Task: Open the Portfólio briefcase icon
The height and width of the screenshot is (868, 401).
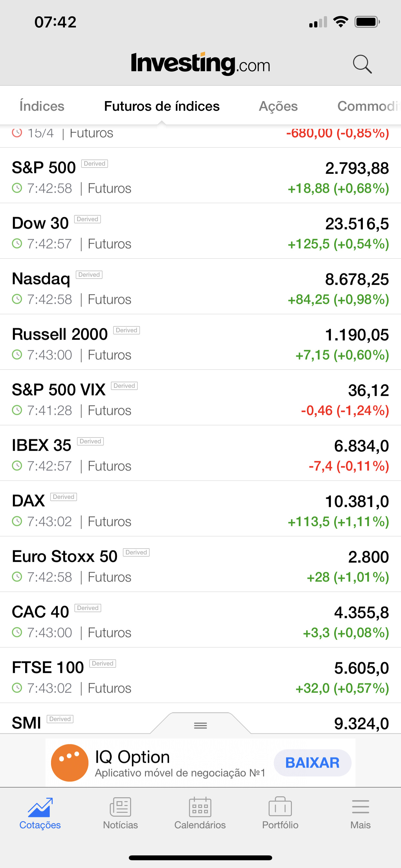Action: coord(280,806)
